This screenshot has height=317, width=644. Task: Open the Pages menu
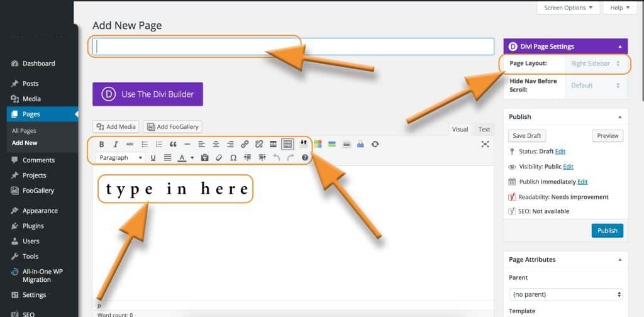click(x=31, y=114)
